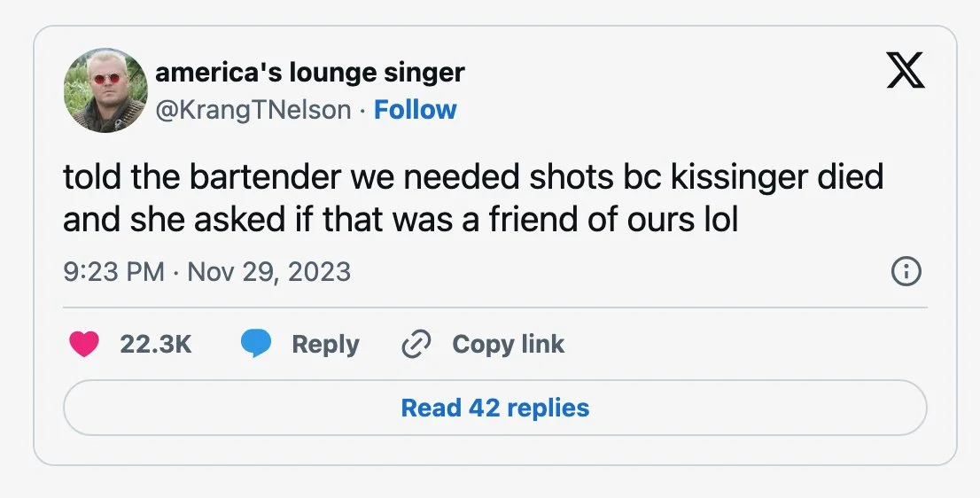Click the 22.3K likes count
Image resolution: width=980 pixels, height=498 pixels.
point(155,345)
